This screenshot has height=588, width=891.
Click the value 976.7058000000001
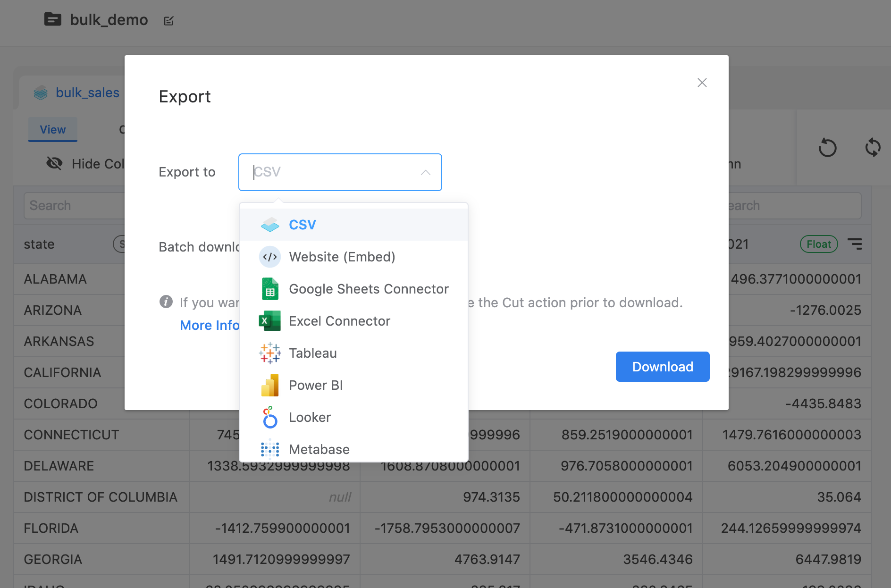click(x=626, y=466)
